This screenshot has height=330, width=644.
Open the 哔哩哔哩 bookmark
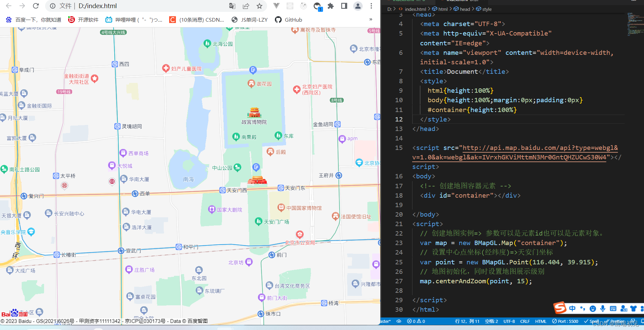(134, 20)
